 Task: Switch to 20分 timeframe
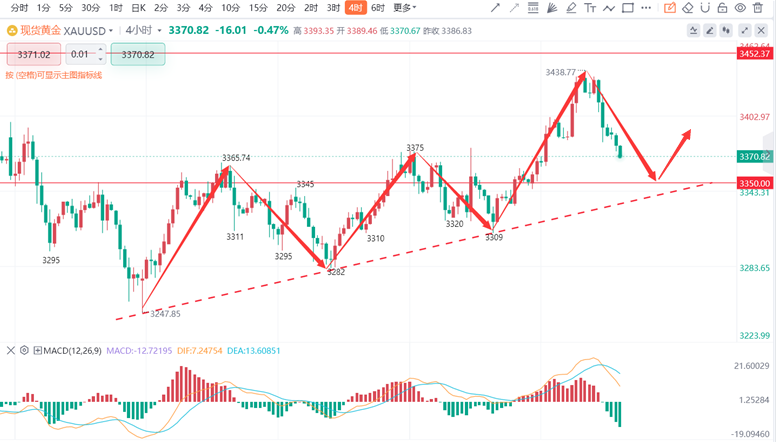(x=286, y=8)
